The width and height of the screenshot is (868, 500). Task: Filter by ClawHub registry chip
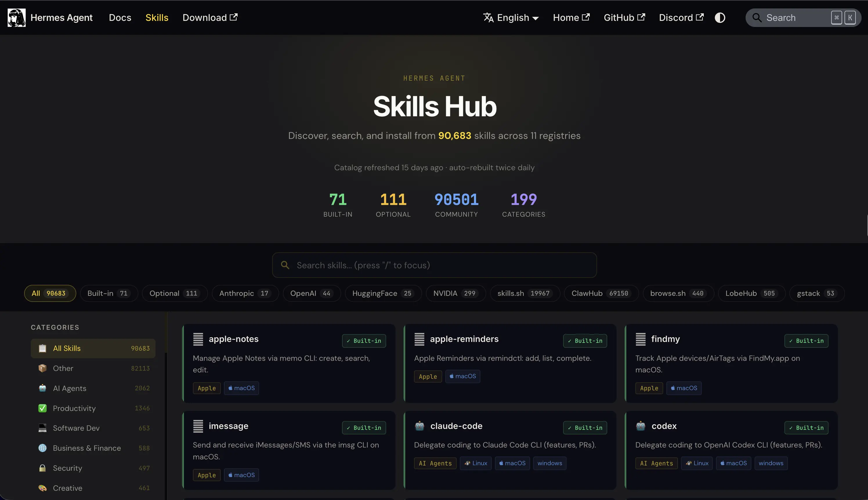coord(601,294)
